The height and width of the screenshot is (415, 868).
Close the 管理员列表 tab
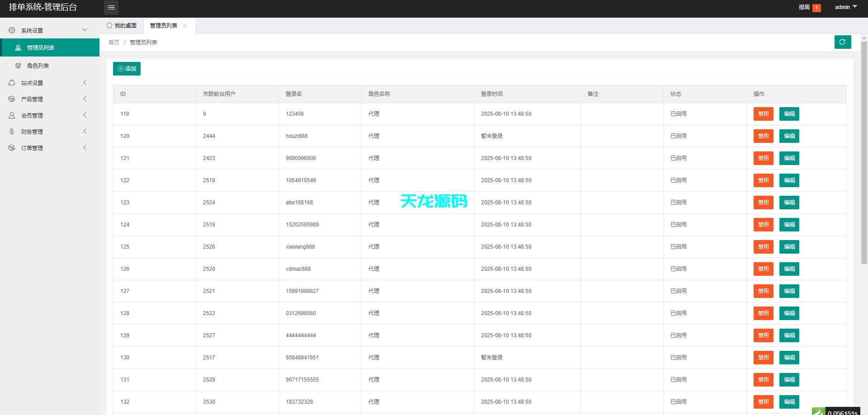185,26
